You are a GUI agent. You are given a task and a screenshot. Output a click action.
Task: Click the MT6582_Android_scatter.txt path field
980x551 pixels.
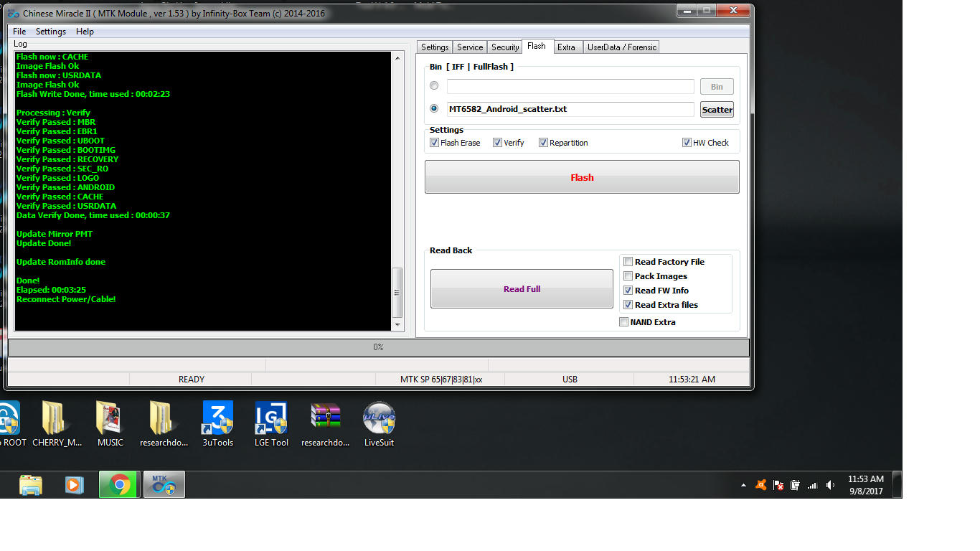pyautogui.click(x=570, y=109)
